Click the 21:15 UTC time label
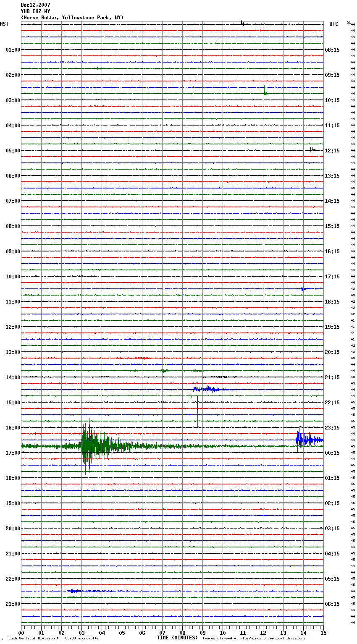 coord(332,377)
